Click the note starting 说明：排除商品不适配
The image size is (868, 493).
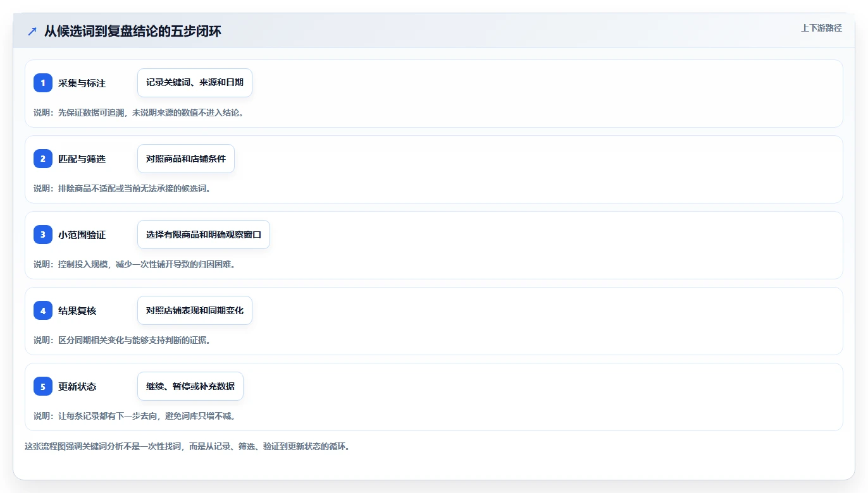(x=122, y=188)
